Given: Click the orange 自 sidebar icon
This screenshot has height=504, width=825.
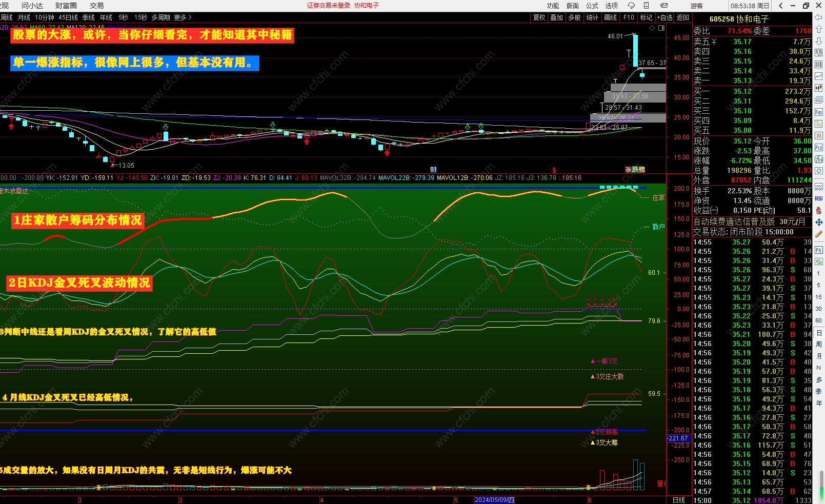Looking at the screenshot, I should [819, 135].
